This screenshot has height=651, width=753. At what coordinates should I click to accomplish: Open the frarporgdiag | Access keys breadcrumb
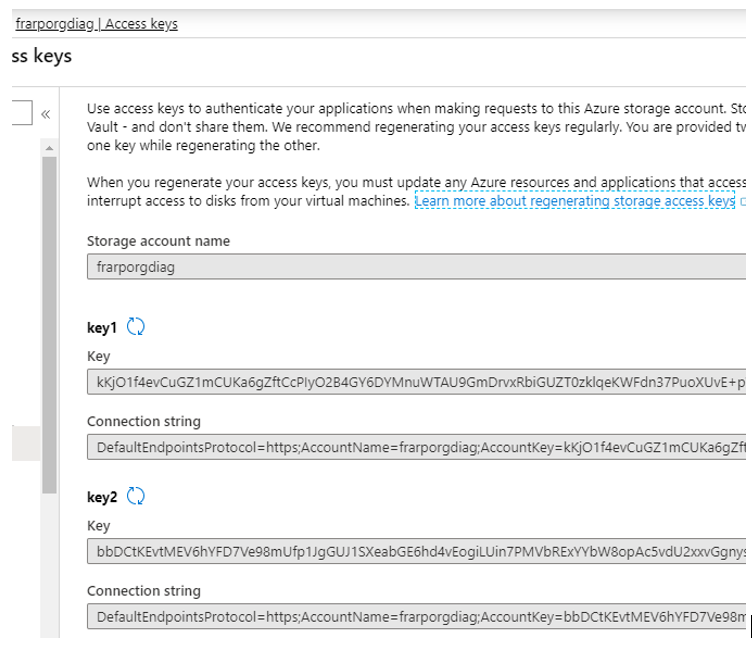pos(96,24)
